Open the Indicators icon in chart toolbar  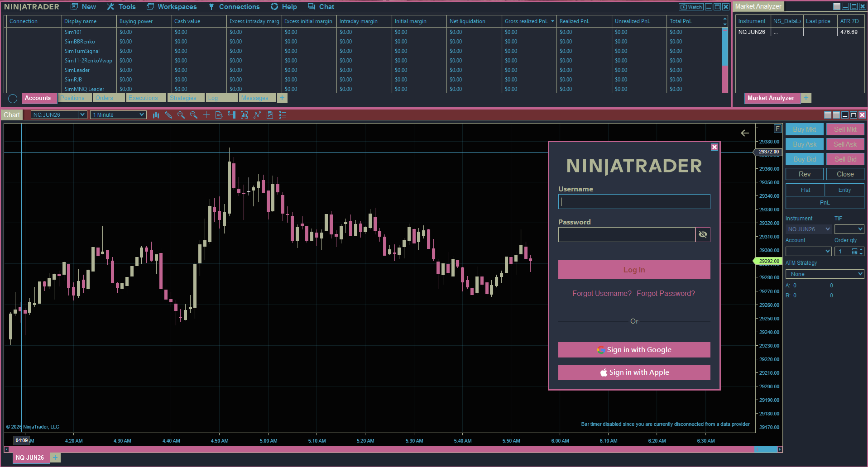tap(245, 115)
